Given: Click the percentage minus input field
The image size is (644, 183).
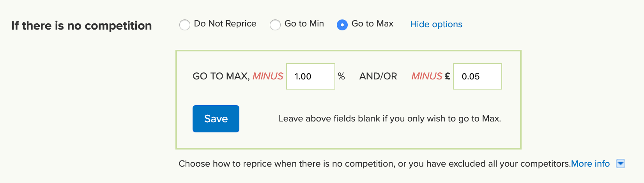Looking at the screenshot, I should 310,76.
